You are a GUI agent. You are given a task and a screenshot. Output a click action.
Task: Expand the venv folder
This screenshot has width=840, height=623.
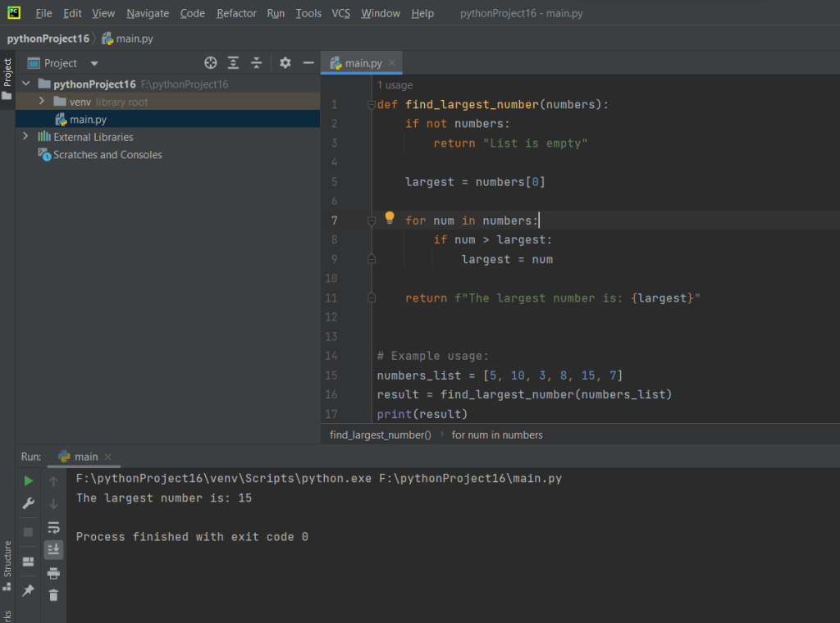click(x=42, y=102)
